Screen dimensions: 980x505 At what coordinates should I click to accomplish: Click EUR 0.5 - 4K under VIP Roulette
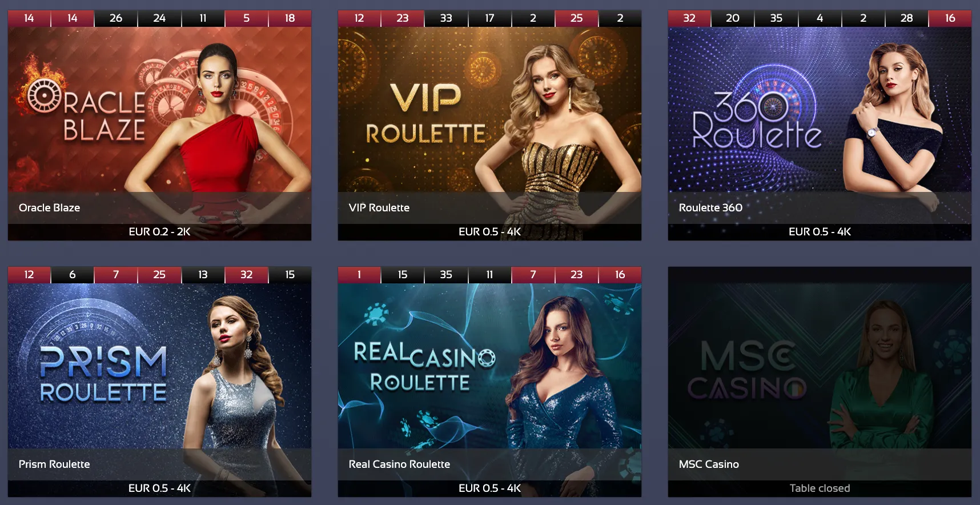(489, 232)
